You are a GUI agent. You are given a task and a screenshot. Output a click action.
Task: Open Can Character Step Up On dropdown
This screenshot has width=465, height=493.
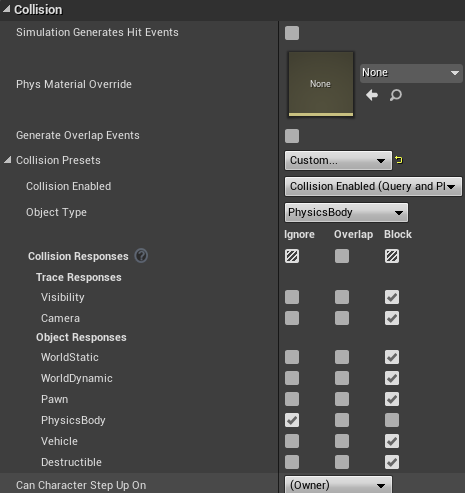click(x=338, y=485)
